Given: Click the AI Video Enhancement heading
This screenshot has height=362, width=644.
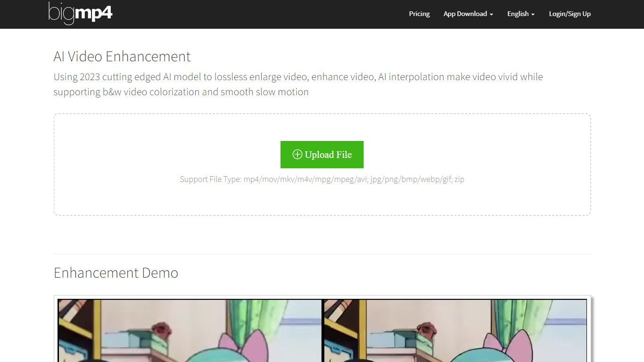Looking at the screenshot, I should coord(122,57).
